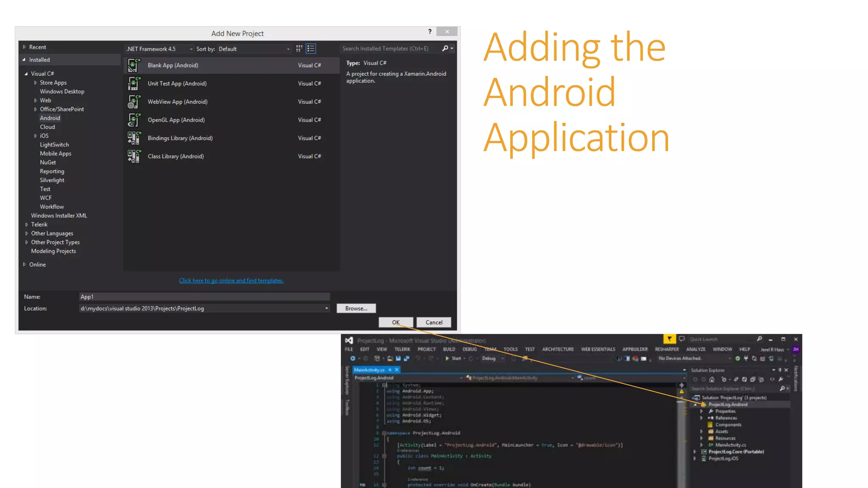868x488 pixels.
Task: Open the Location path dropdown arrow
Action: pos(326,308)
